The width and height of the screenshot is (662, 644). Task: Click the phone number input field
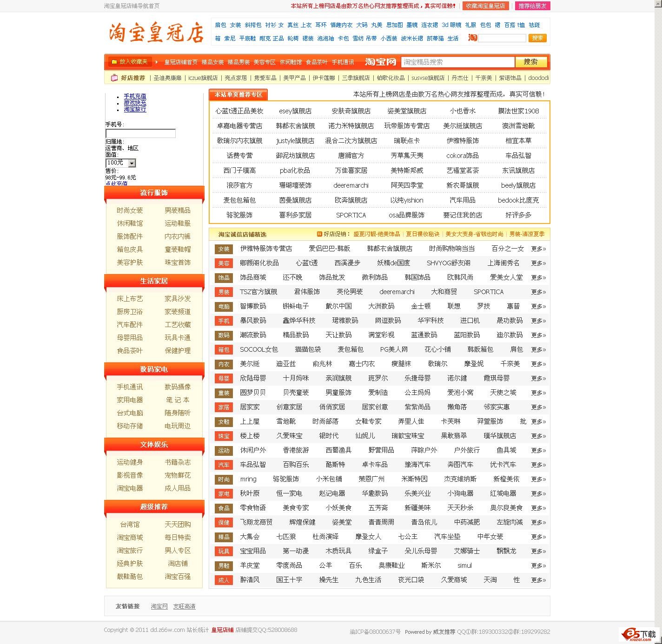[140, 133]
